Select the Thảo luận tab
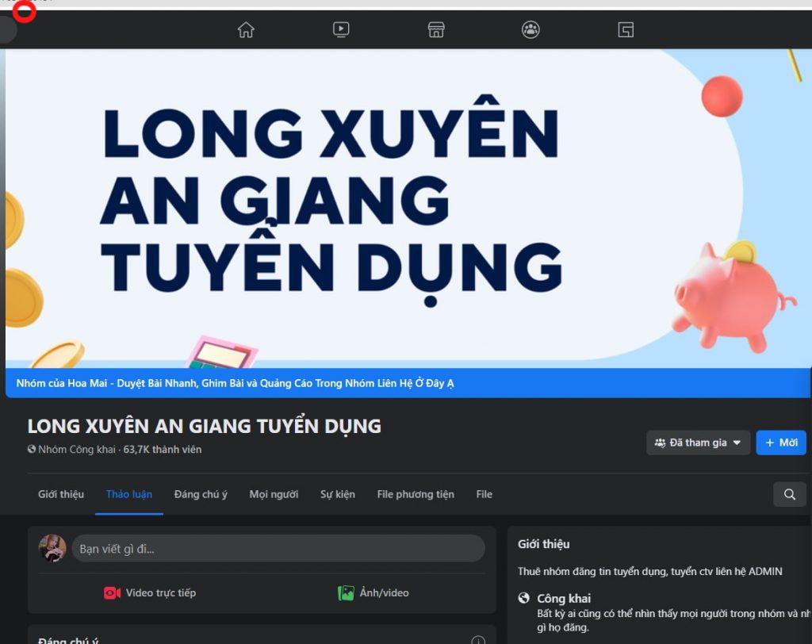 click(x=129, y=494)
